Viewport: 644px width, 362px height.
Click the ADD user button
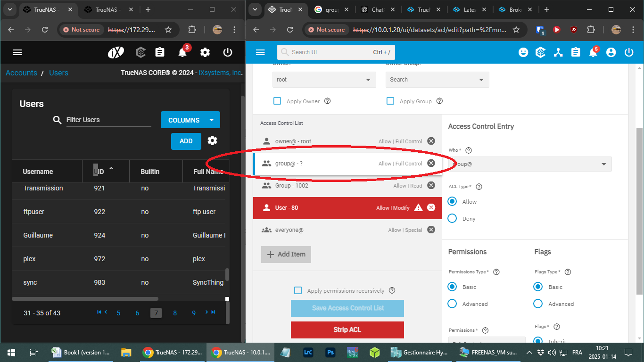click(186, 141)
